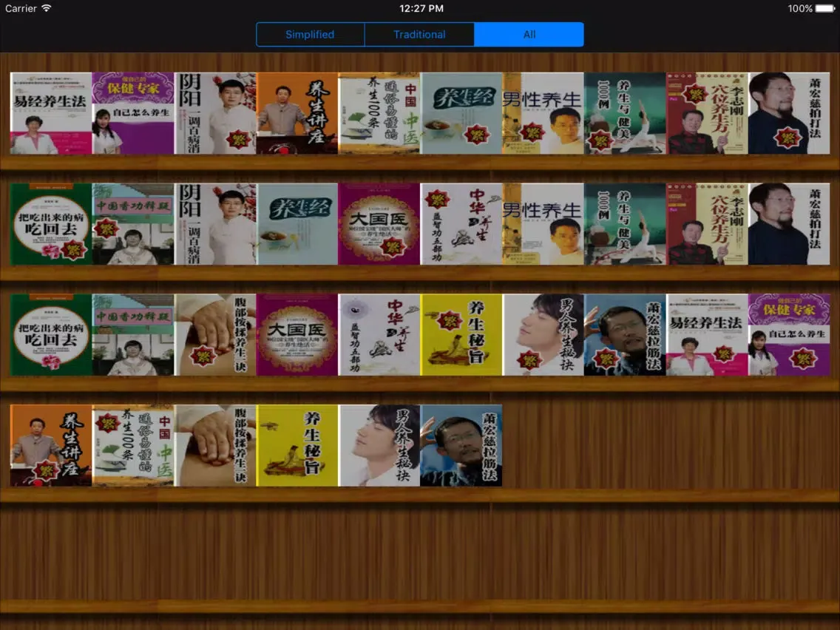
Task: Open 男人养生秘诀 book without the 繁 badge
Action: pos(379,446)
